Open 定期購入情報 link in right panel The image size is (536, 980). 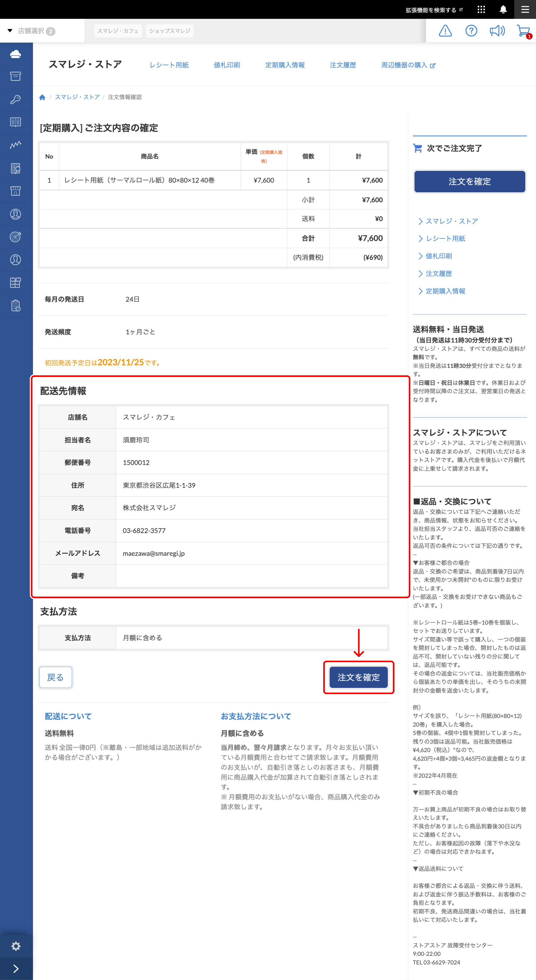tap(445, 291)
